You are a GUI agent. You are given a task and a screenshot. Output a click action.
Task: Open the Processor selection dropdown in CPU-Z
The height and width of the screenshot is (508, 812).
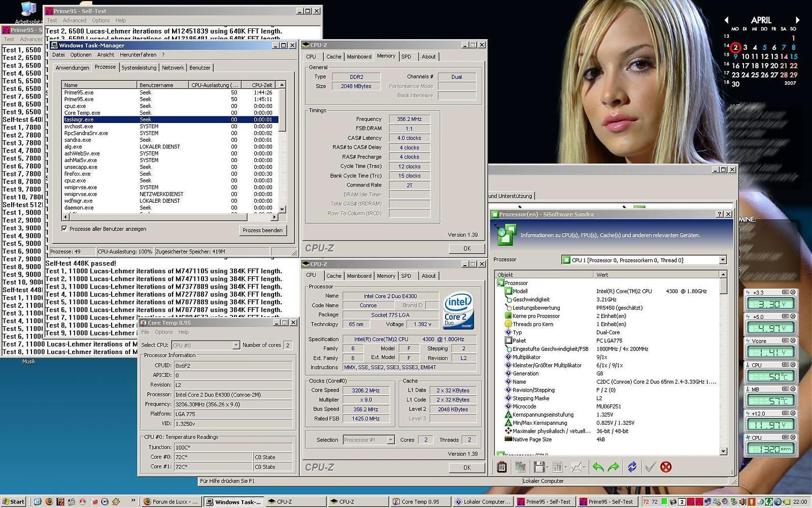tap(391, 440)
